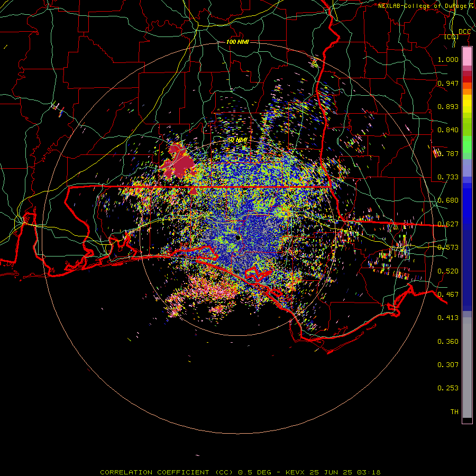476x476 pixels.
Task: Click the 0.360 scale value
Action: click(448, 341)
